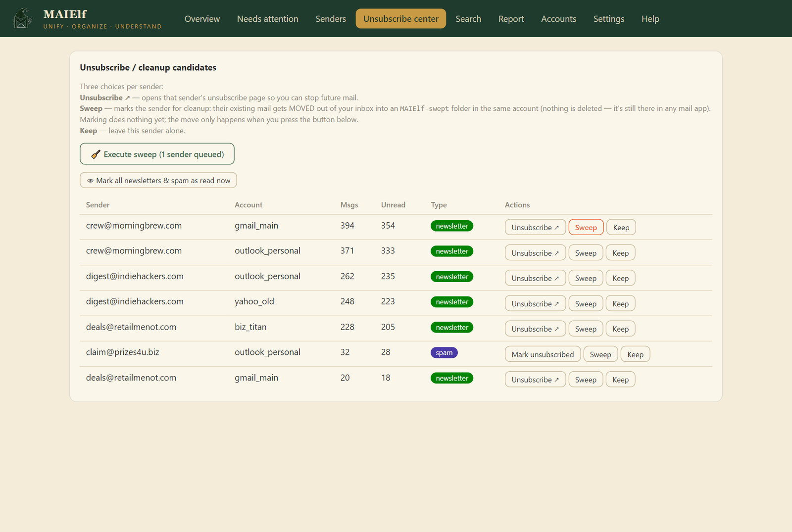Click message count 394
Image resolution: width=792 pixels, height=532 pixels.
tap(347, 225)
